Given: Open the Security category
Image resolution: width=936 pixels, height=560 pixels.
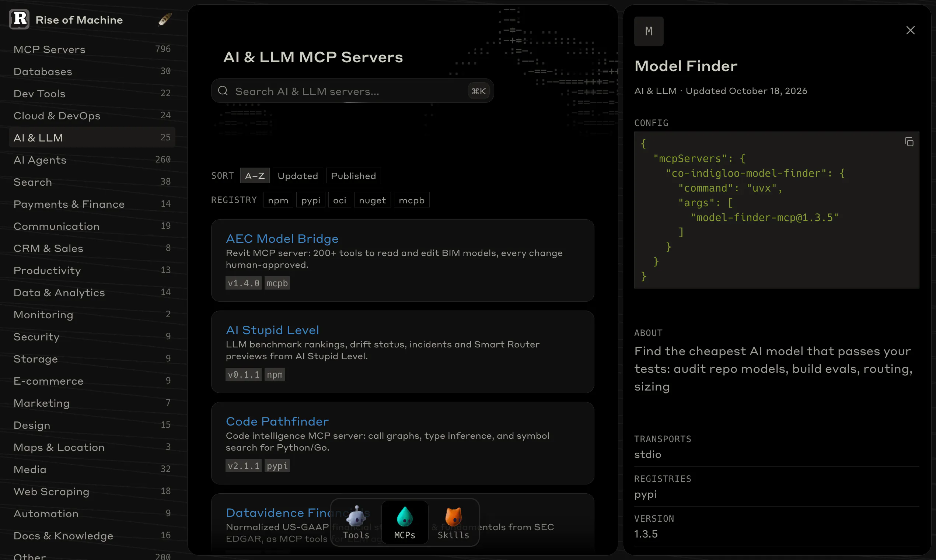Looking at the screenshot, I should click(92, 337).
